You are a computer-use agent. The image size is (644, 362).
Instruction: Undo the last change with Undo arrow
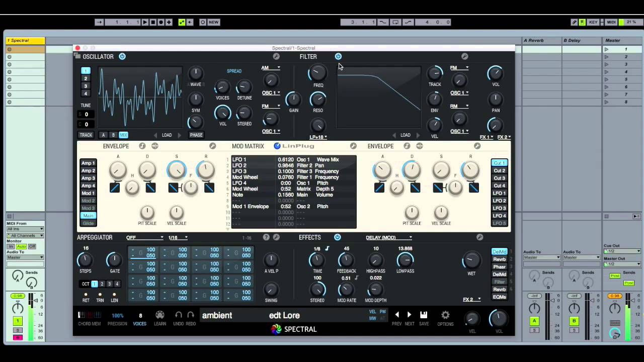(178, 315)
